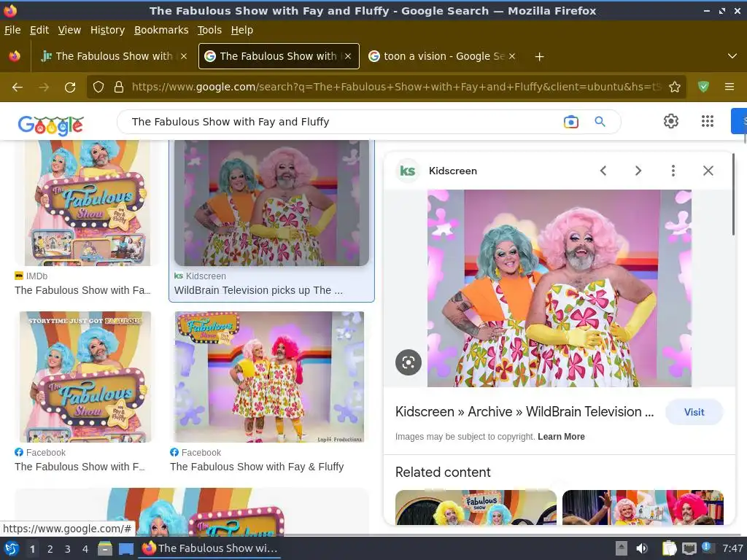Switch to workspace 4 on taskbar
The width and height of the screenshot is (747, 560).
[85, 548]
